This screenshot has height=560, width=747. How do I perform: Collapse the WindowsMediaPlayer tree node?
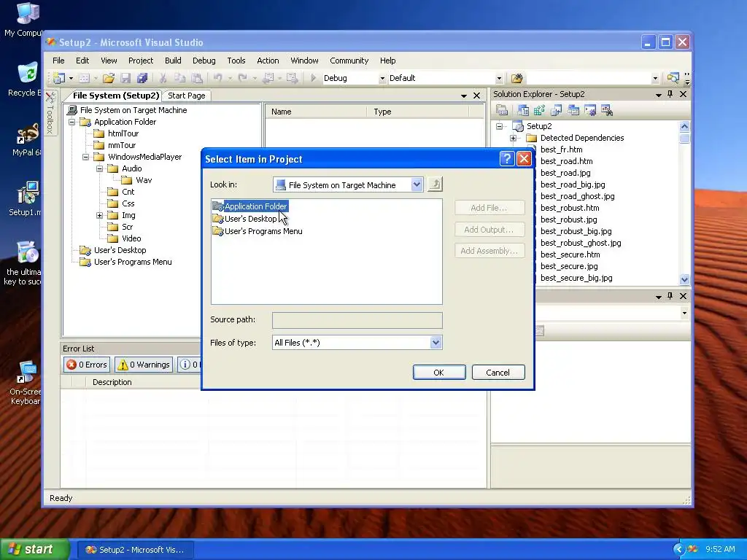(86, 157)
